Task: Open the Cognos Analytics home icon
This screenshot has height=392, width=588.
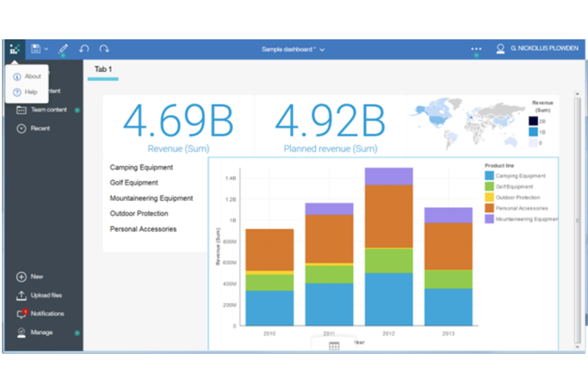Action: (15, 48)
